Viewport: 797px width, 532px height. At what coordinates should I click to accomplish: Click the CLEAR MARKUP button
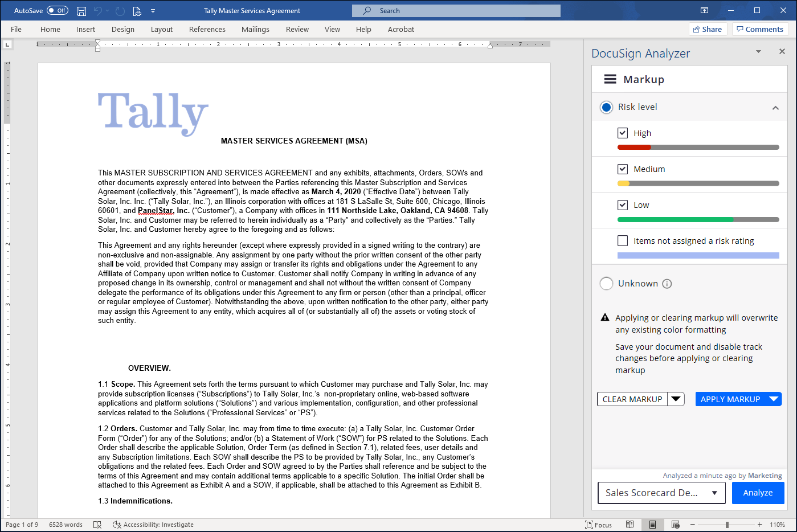pyautogui.click(x=632, y=399)
